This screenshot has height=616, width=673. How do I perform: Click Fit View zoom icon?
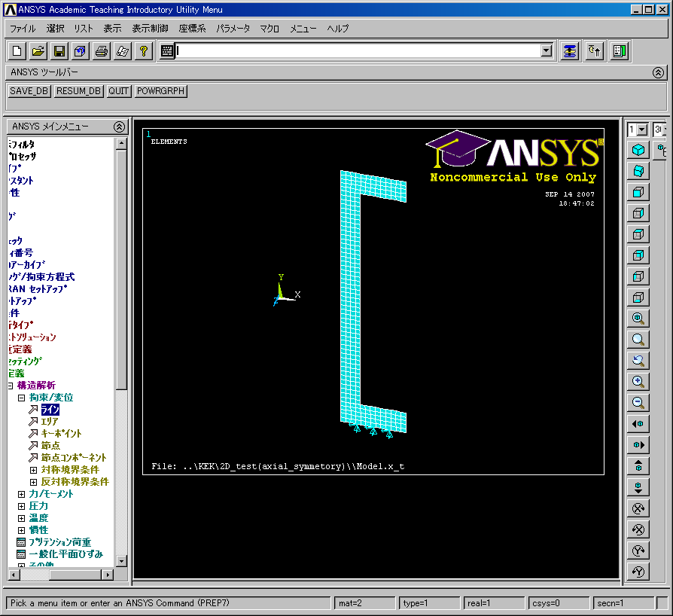coord(638,318)
